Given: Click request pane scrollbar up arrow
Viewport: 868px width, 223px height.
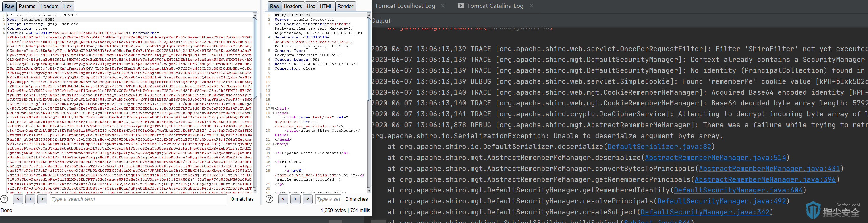Looking at the screenshot, I should [x=255, y=15].
